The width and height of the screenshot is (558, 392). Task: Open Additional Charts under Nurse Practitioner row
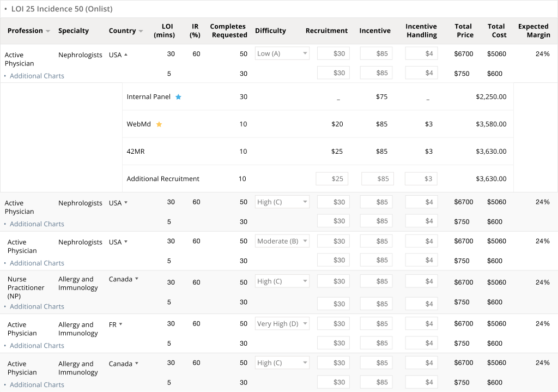[x=37, y=306]
